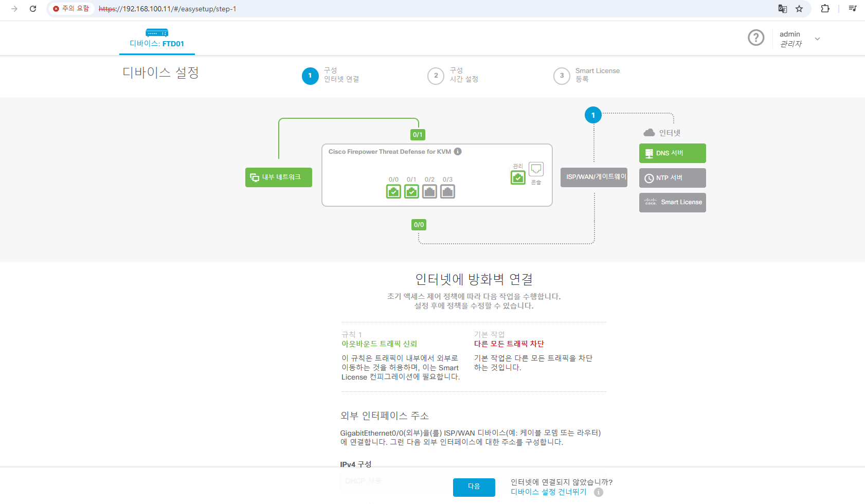Click the 주의 요함 security warning badge
This screenshot has height=504, width=865.
71,9
